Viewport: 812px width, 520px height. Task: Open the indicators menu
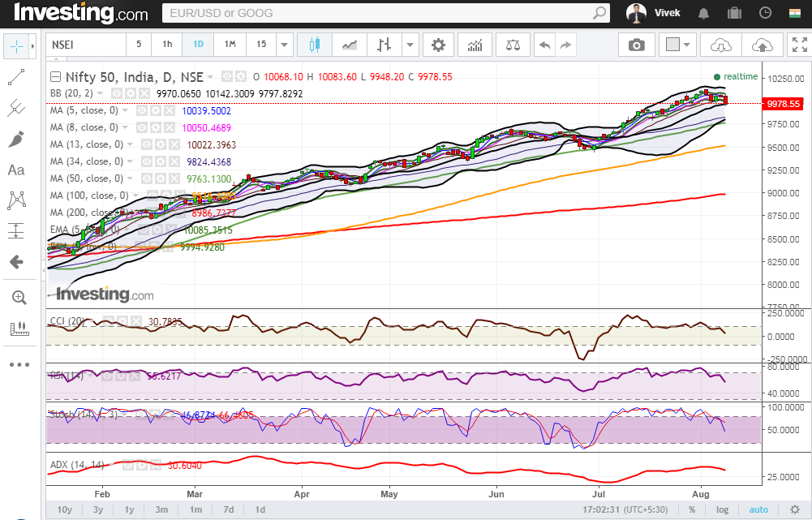point(475,45)
